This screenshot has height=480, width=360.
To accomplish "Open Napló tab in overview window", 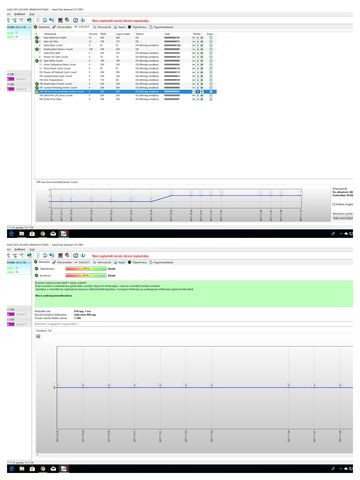I will tap(120, 262).
